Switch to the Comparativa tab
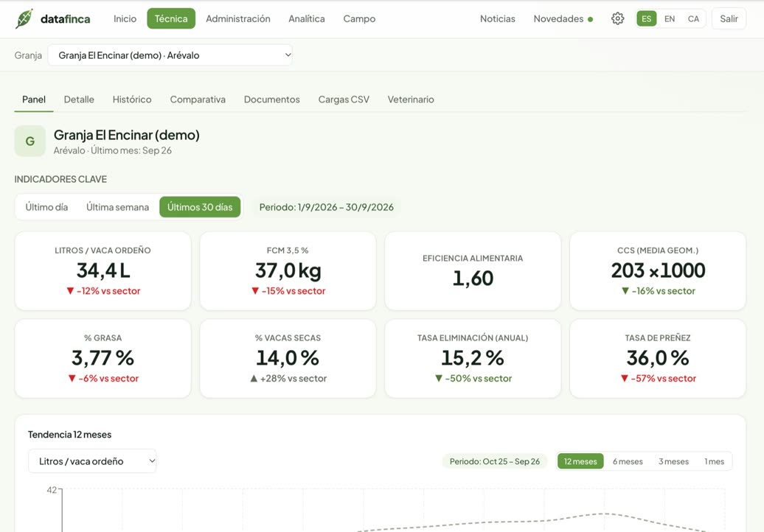 [198, 99]
